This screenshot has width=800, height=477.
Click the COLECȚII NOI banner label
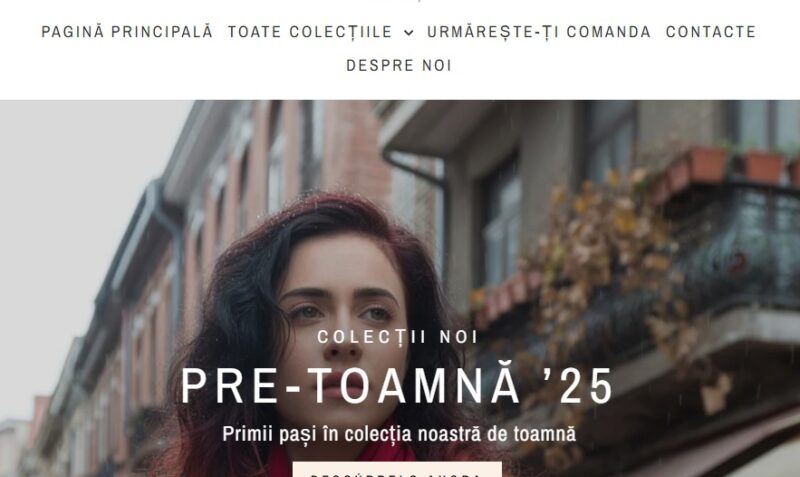pos(397,337)
